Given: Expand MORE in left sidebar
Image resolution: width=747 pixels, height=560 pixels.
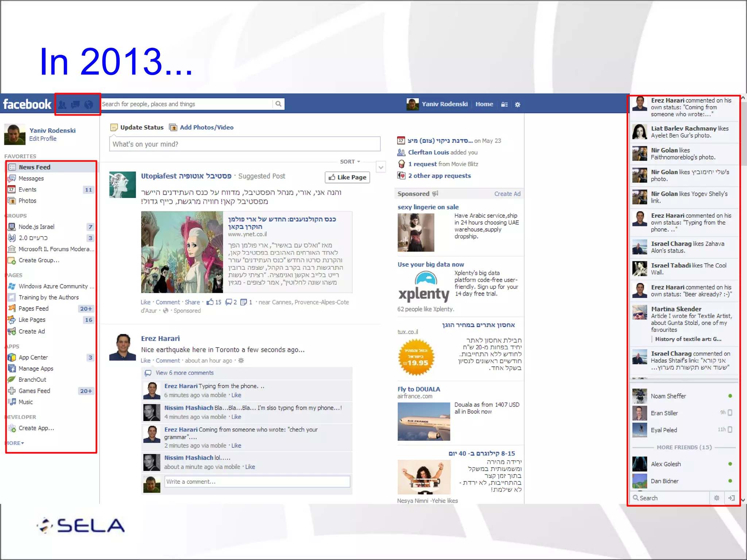Looking at the screenshot, I should [15, 443].
